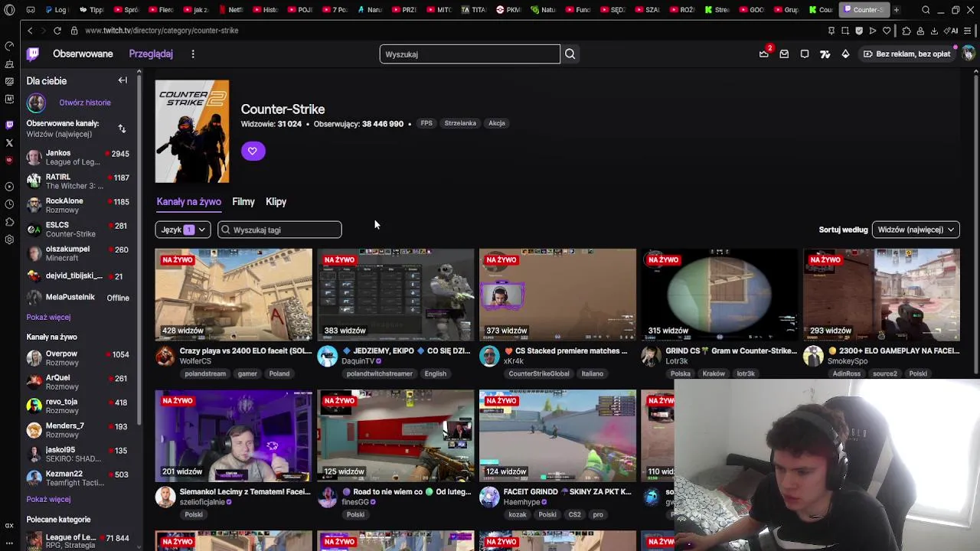Open ESLCS channel in sidebar
Viewport: 980px width, 551px height.
[80, 229]
